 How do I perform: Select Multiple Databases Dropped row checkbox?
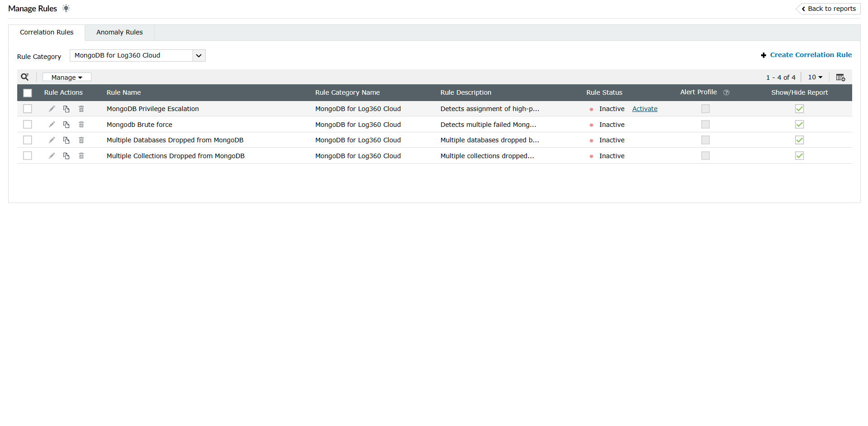(x=28, y=140)
